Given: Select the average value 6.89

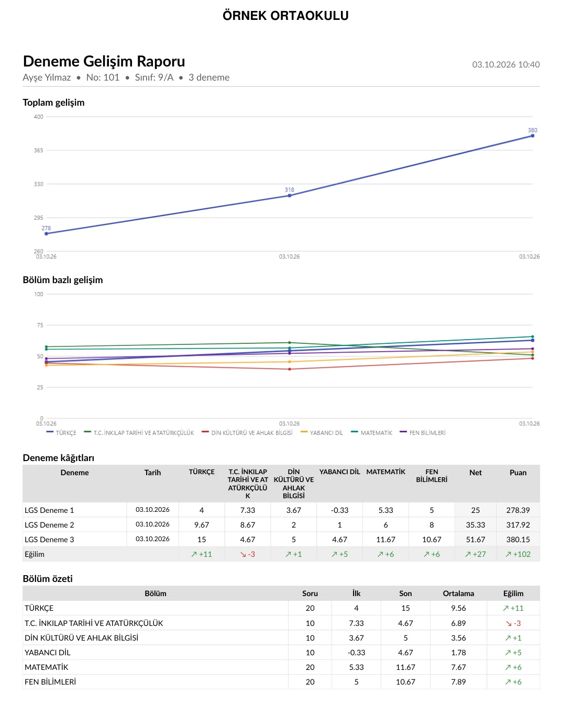Looking at the screenshot, I should (x=458, y=623).
